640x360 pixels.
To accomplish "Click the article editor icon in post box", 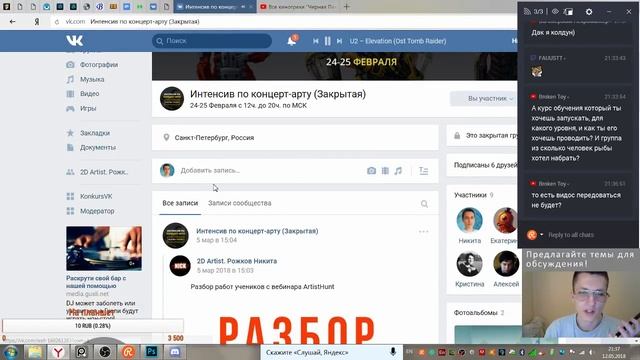I will click(x=424, y=171).
